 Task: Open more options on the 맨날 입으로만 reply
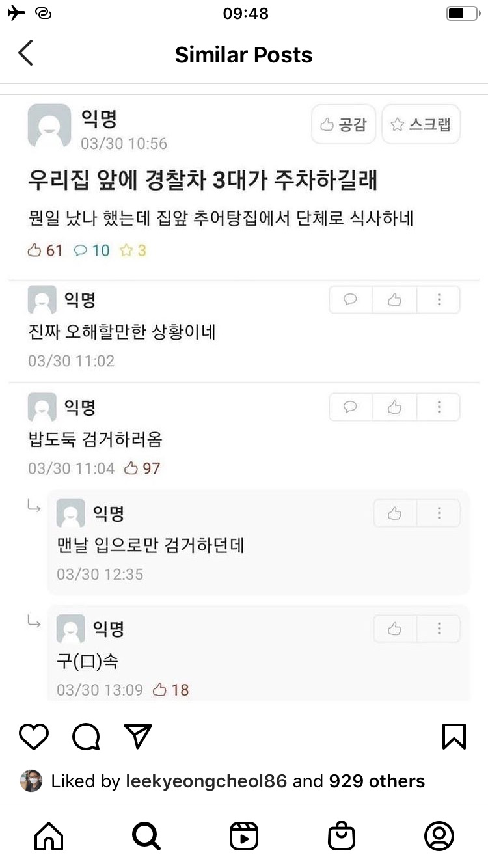[439, 514]
